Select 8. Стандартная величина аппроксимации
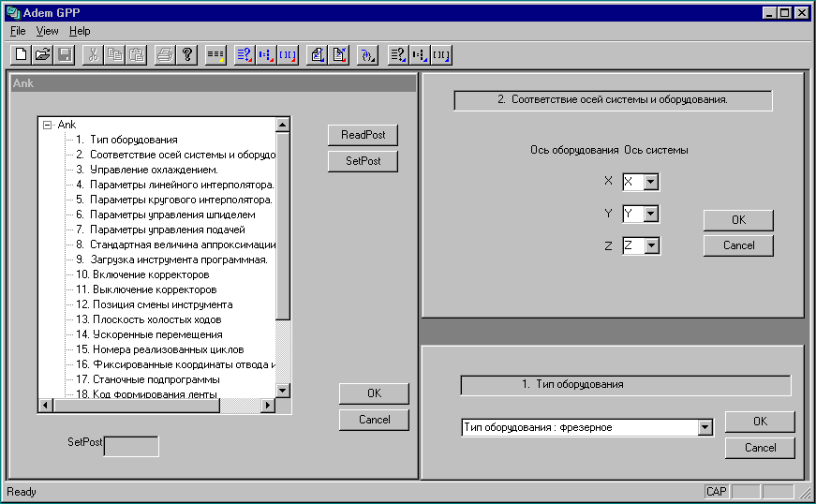The image size is (816, 504). (175, 245)
